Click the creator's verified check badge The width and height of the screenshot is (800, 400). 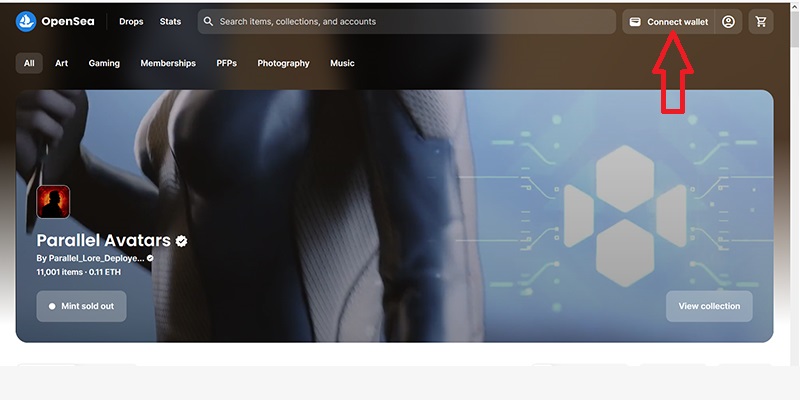150,258
